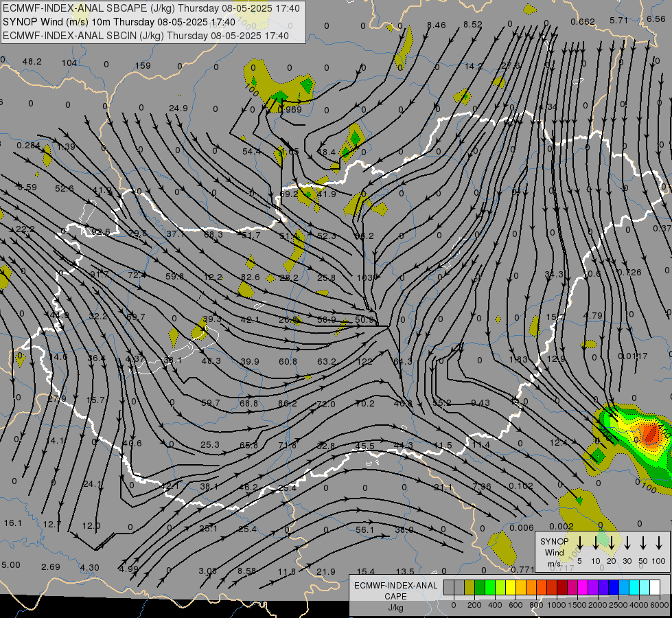Click the grid value 13.5
This screenshot has height=618, width=672.
tap(405, 572)
